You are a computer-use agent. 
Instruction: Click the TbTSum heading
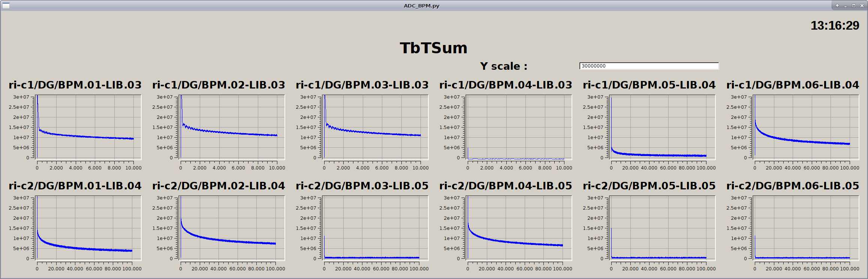pyautogui.click(x=434, y=48)
